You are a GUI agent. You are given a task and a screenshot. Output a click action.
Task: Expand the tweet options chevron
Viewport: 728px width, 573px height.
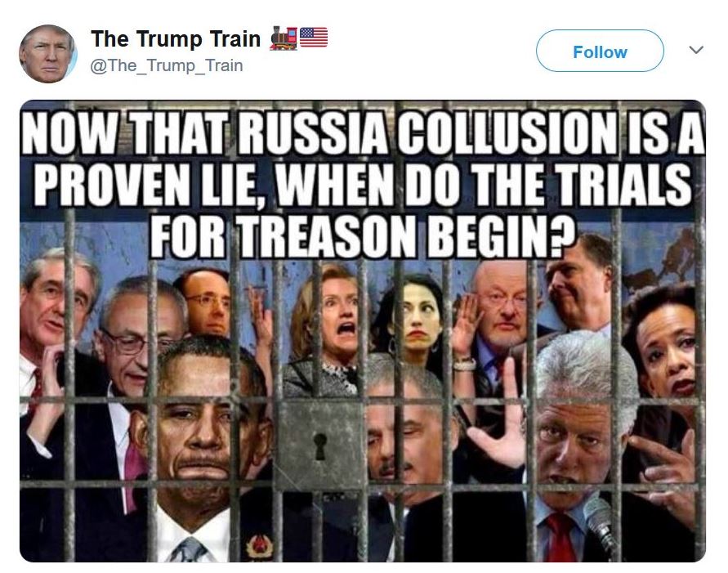tap(695, 50)
